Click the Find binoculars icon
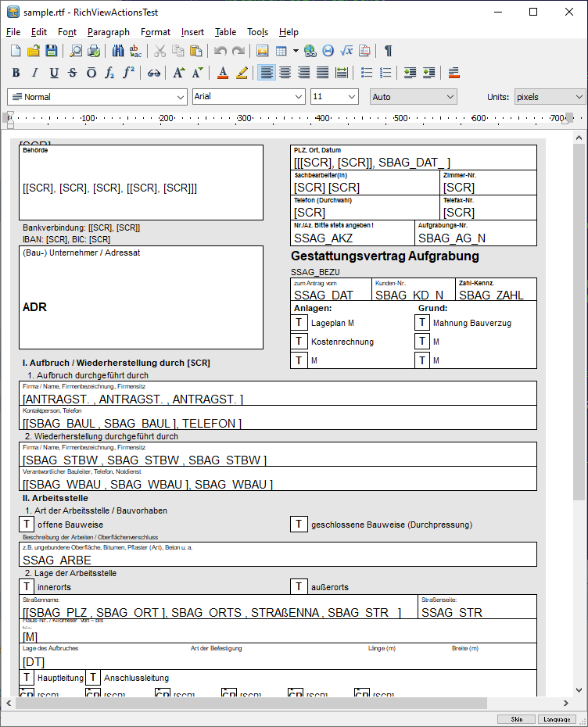 118,51
